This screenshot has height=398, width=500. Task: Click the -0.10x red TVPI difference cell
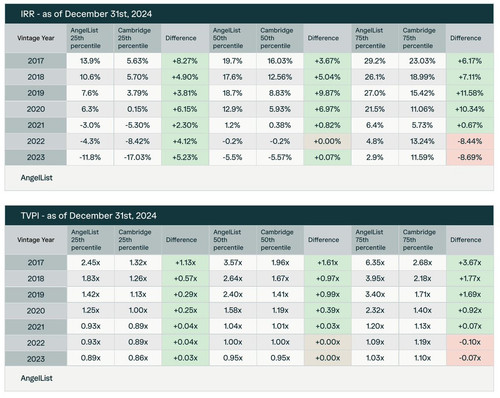(x=470, y=342)
